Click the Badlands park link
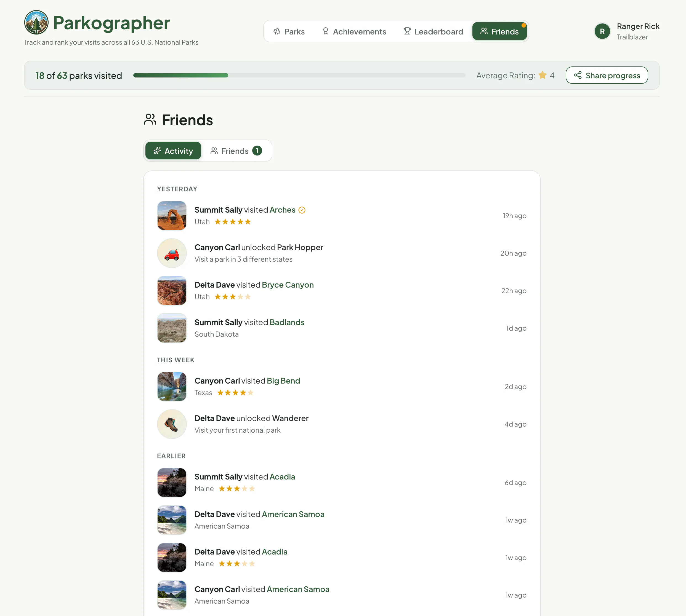 (287, 323)
